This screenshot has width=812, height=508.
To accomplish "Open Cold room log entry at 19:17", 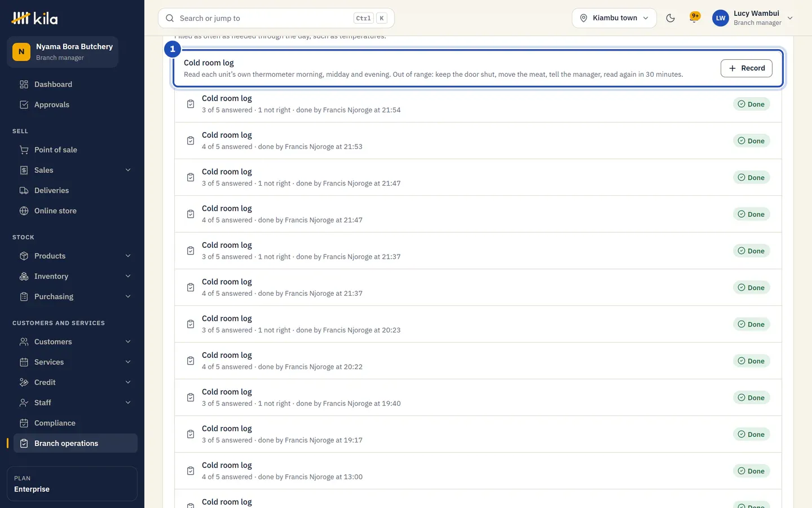I will point(478,434).
